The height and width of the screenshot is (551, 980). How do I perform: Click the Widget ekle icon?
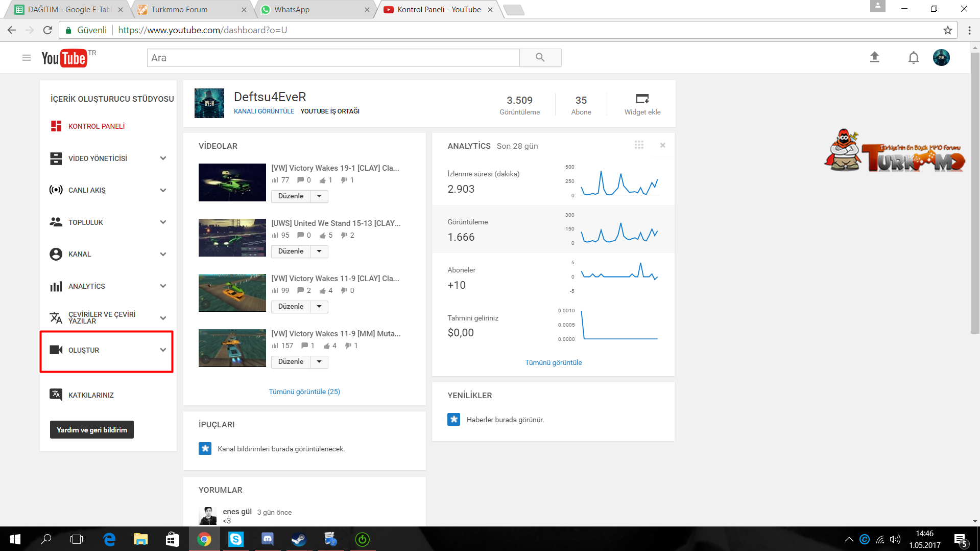click(642, 99)
